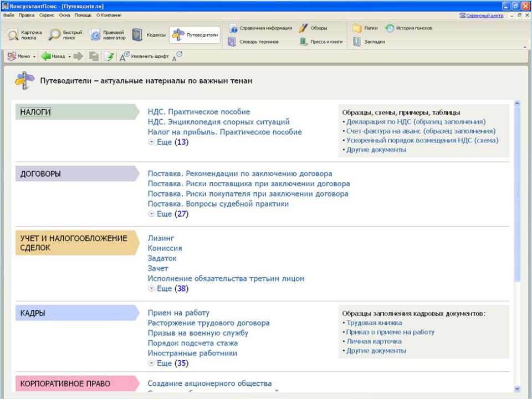
Task: Open Порядок подсчета стажа
Action: [x=193, y=343]
